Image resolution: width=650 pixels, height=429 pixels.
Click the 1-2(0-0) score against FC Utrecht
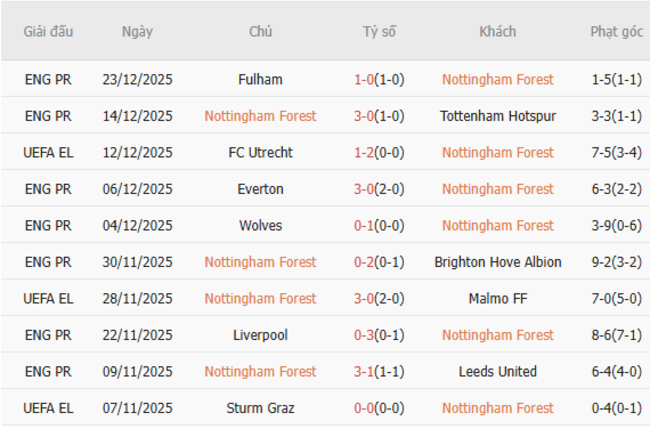379,152
